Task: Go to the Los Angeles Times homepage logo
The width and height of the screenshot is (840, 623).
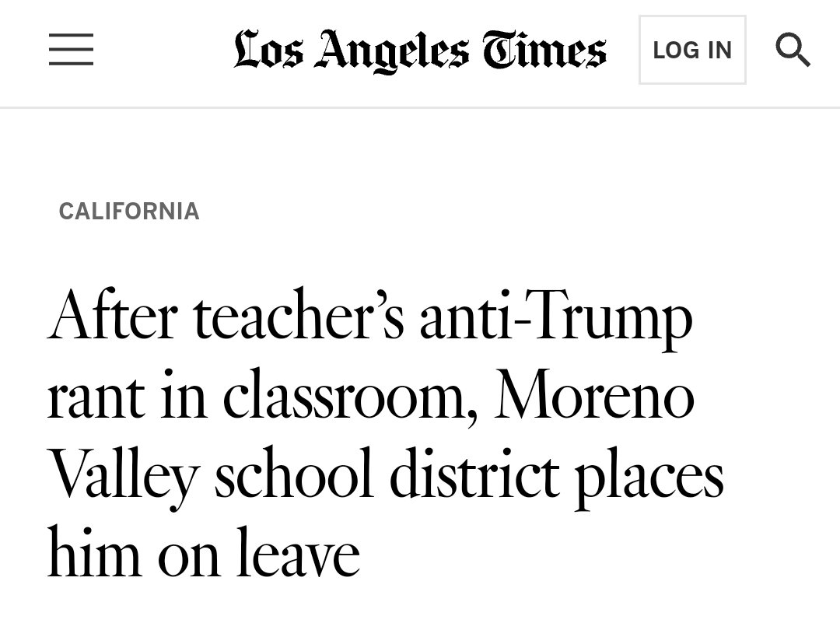Action: click(419, 51)
